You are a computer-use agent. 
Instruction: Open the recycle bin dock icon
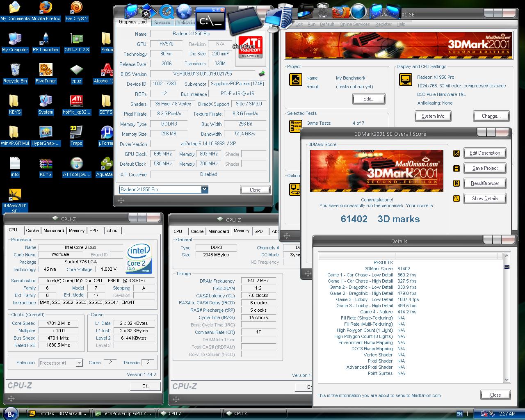pyautogui.click(x=324, y=10)
